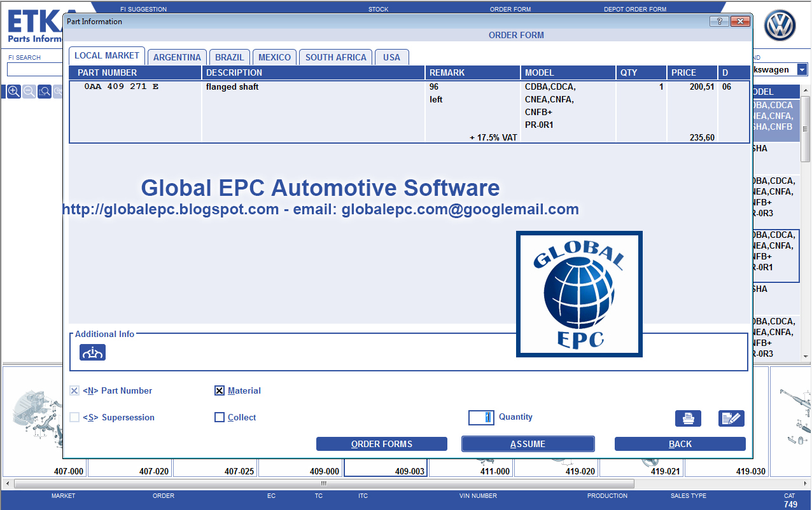Open the brand dropdown arrow
Screen dimensions: 812x510
click(x=802, y=69)
